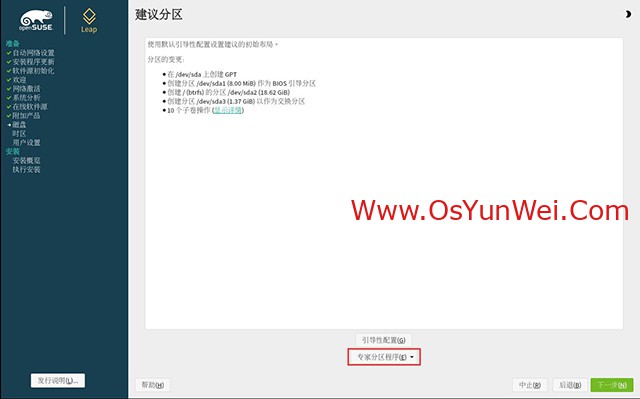
Task: Click the 建议分区 page title
Action: 159,15
